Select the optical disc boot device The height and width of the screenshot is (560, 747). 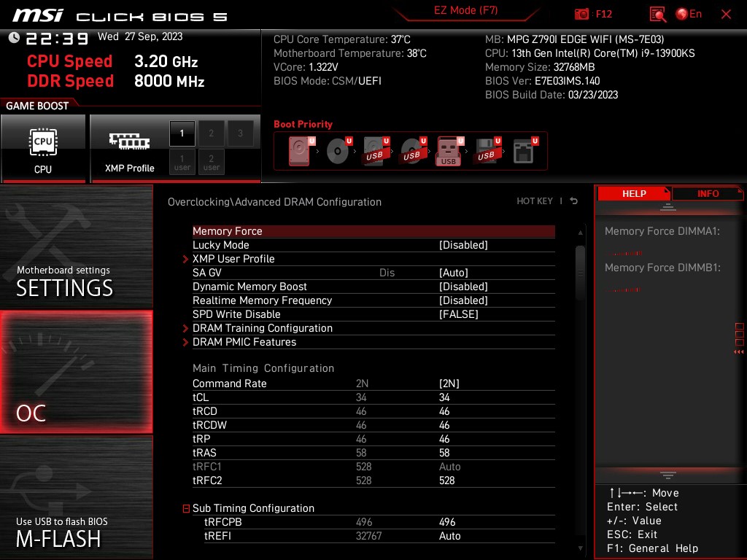[339, 151]
